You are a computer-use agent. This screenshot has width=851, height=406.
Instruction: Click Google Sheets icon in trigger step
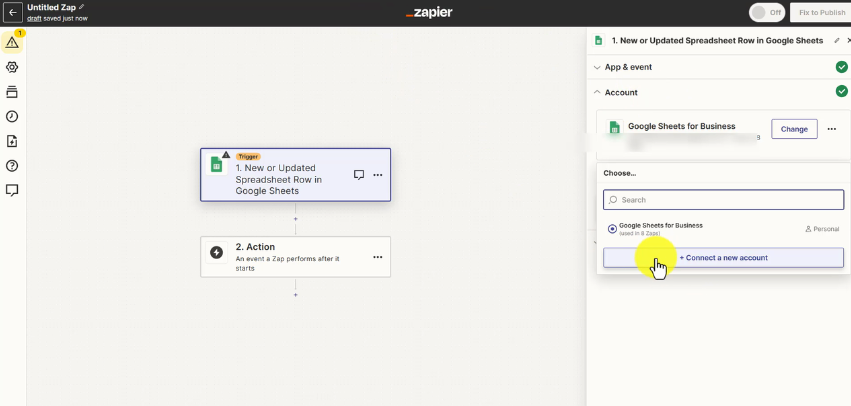217,164
